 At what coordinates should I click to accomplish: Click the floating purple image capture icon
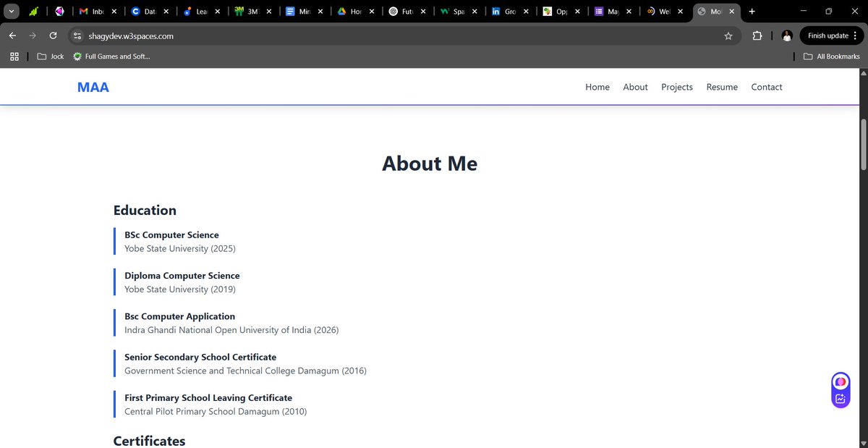coord(841,398)
